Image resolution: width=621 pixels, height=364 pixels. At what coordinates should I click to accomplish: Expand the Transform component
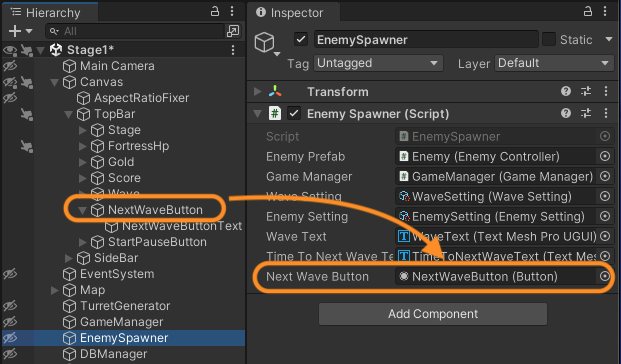(257, 91)
